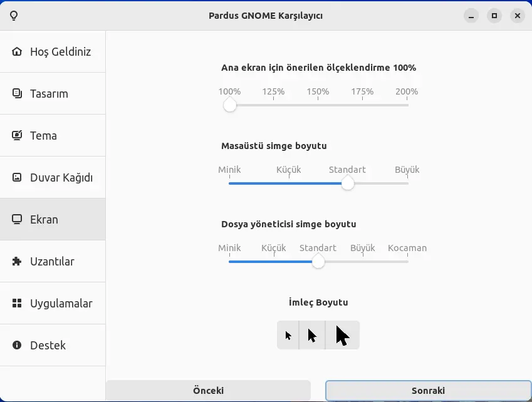Click the 'Dosya yöneticisi simge boyutu' heading
Viewport: 532px width, 402px height.
(289, 224)
